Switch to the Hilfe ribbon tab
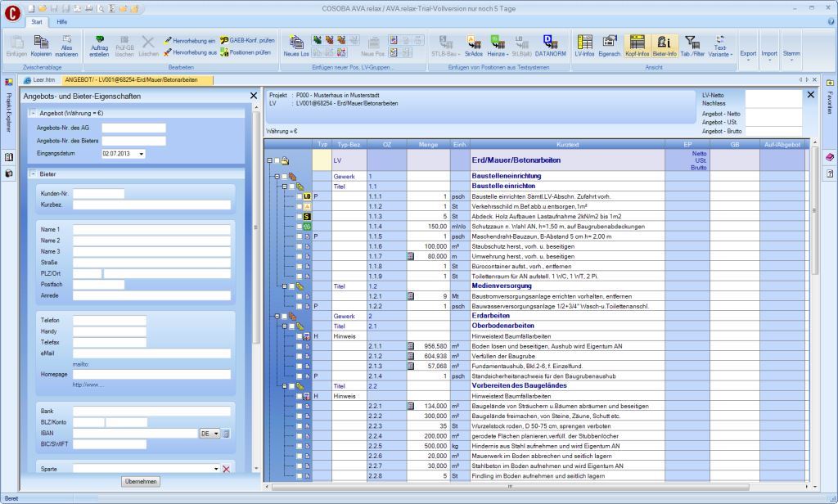 click(x=62, y=21)
